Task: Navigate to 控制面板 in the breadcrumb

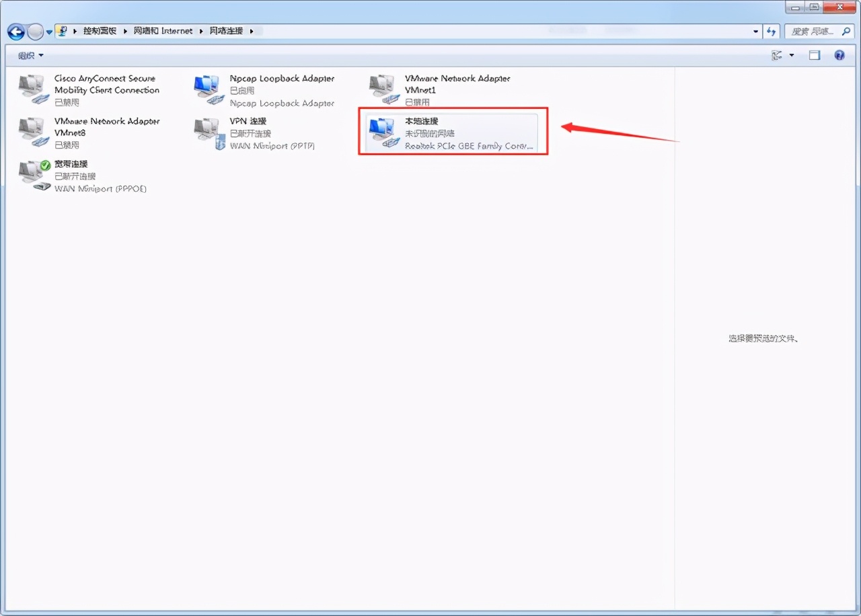Action: click(x=100, y=31)
